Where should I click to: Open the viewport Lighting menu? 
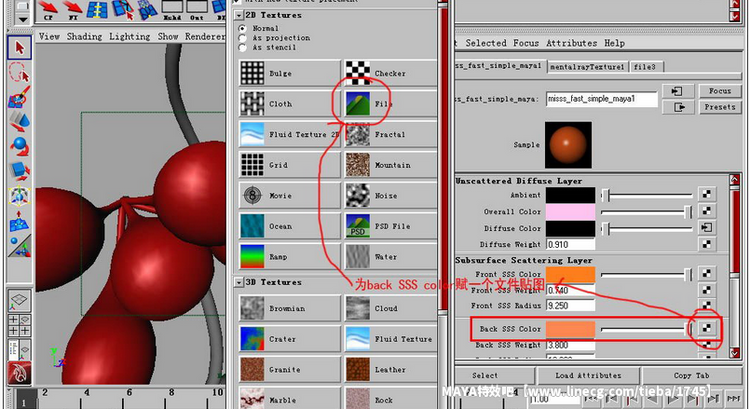129,36
